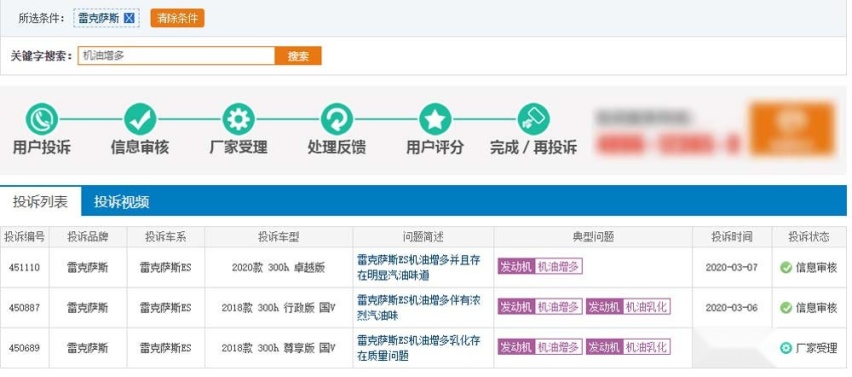Open the complaint link 雷克萨斯ES机油增多并且存在明显汽油味道
This screenshot has width=852, height=377.
pyautogui.click(x=418, y=267)
